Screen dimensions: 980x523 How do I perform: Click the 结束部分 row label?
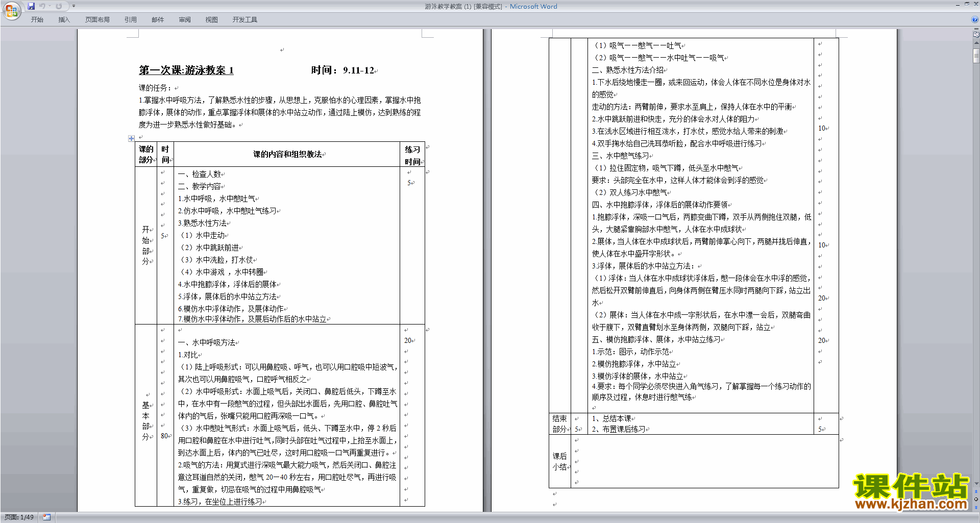tap(559, 424)
